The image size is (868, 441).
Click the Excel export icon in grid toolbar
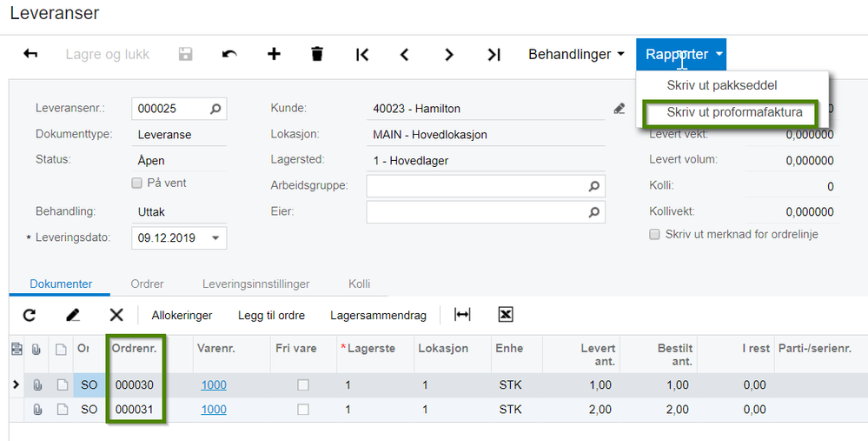coord(506,315)
